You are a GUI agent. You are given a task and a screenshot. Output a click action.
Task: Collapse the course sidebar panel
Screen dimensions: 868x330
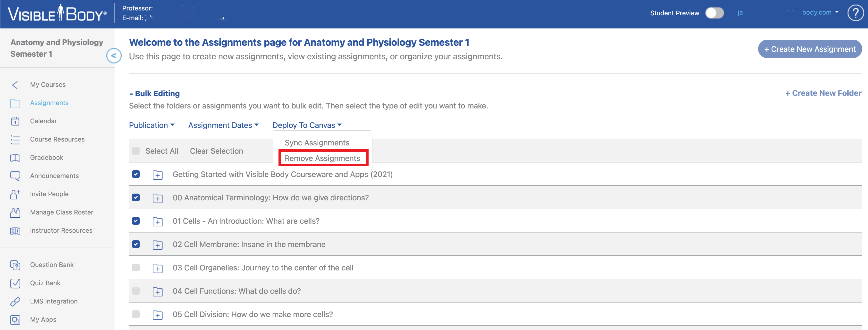[114, 56]
